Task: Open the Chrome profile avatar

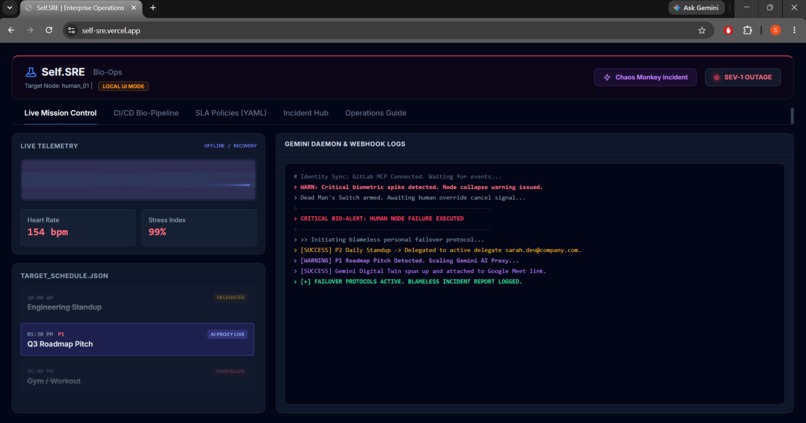Action: pos(775,30)
